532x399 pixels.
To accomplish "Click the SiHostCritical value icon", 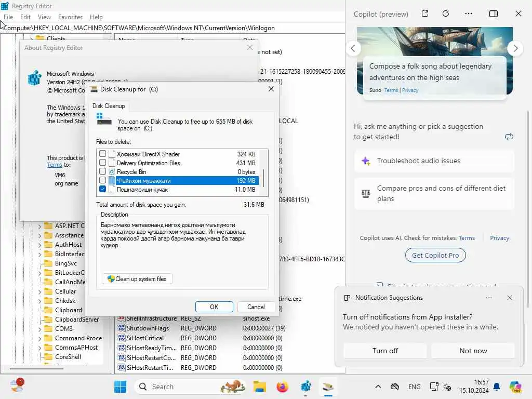I will click(x=121, y=338).
